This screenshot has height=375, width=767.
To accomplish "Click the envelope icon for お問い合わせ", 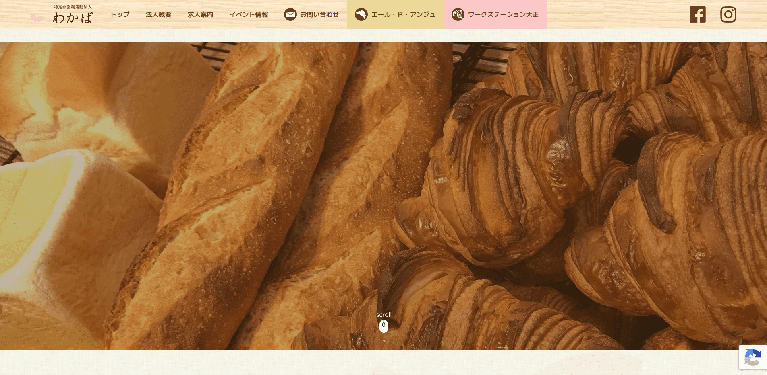I will click(290, 15).
